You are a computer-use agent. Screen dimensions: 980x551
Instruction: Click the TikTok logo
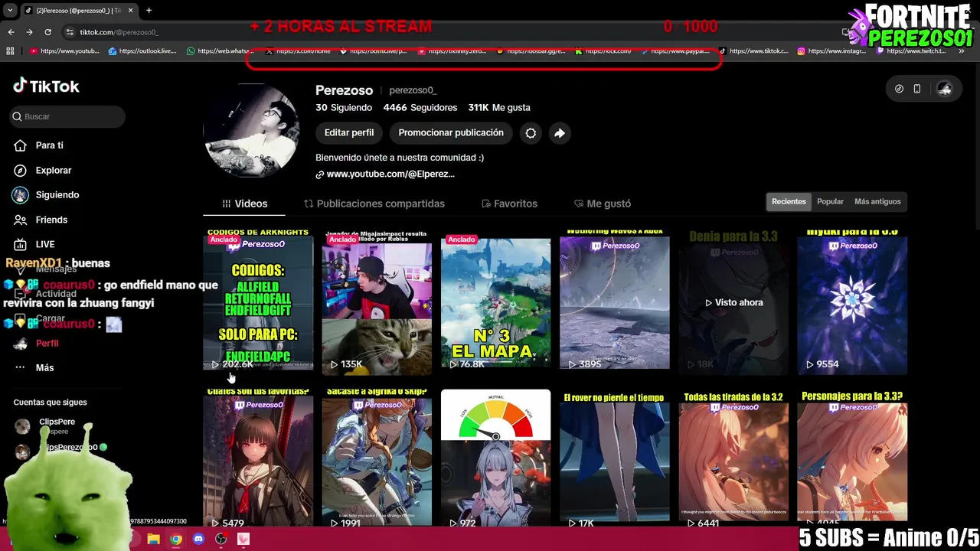point(46,86)
